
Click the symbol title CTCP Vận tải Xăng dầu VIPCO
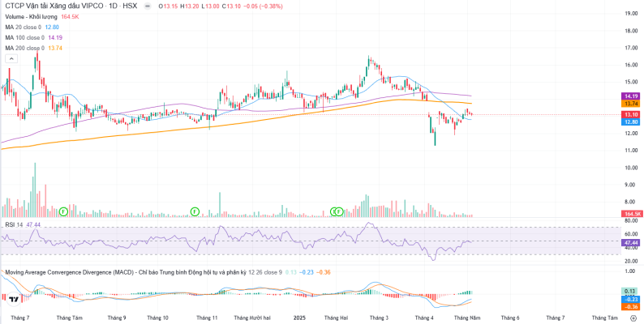click(54, 6)
